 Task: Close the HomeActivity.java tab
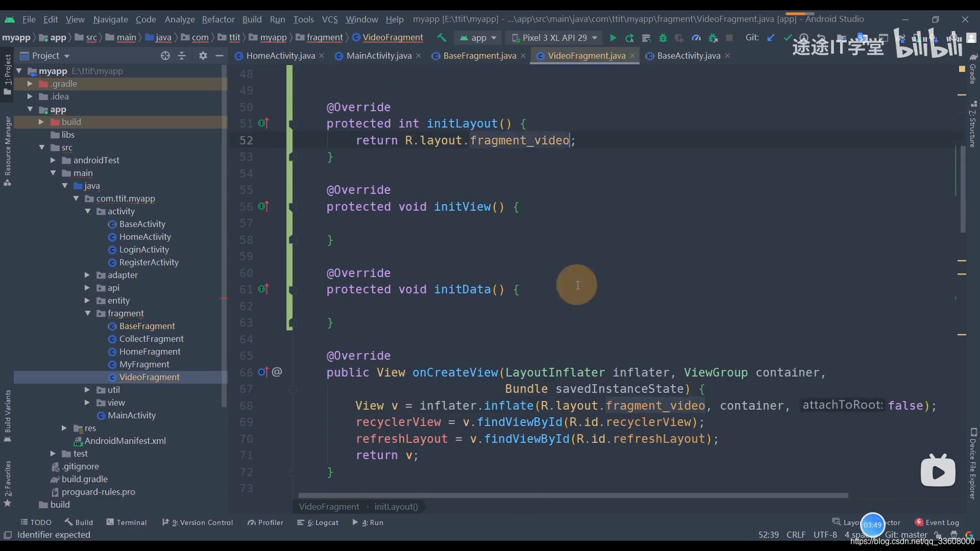click(322, 56)
